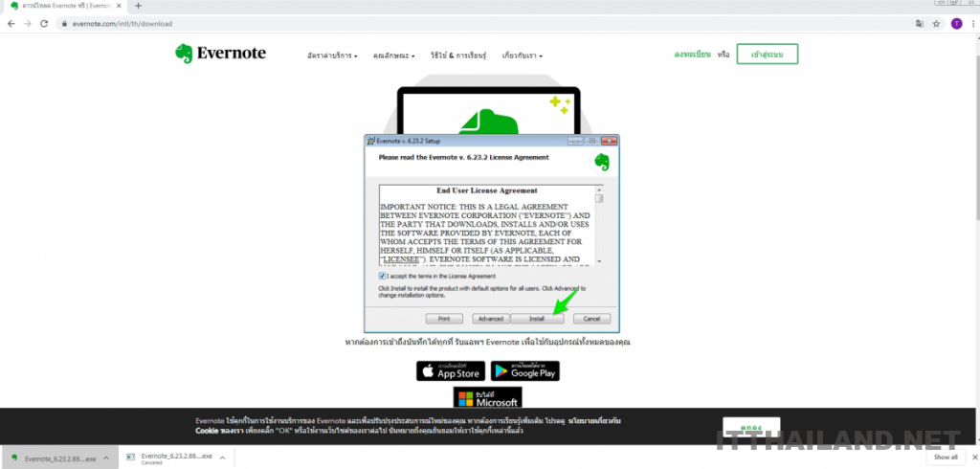Click the Evernote tab favicon
The height and width of the screenshot is (469, 980).
[x=13, y=6]
